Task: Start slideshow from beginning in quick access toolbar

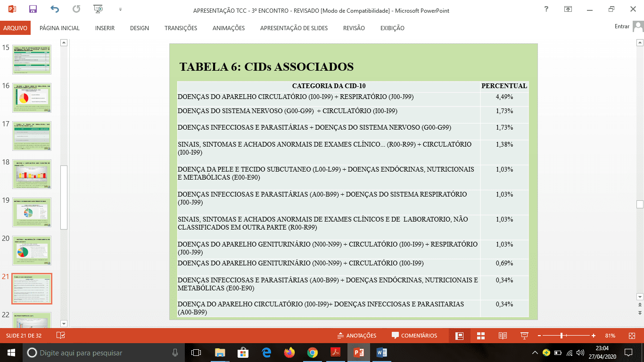Action: 98,9
